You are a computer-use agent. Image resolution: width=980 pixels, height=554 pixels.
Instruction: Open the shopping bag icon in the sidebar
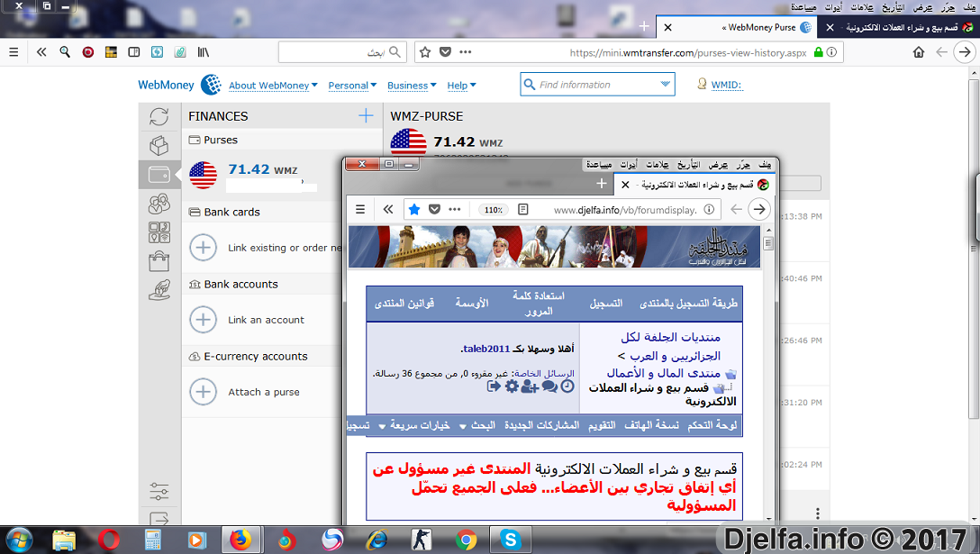point(159,261)
